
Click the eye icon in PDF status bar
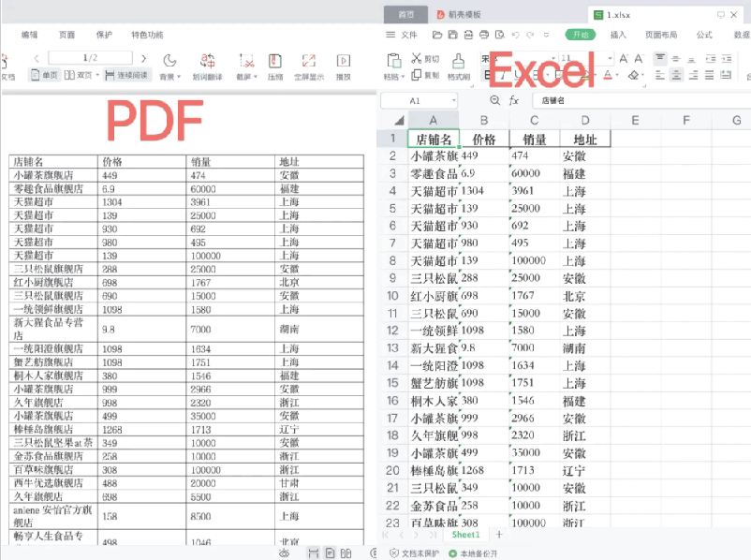tap(284, 553)
